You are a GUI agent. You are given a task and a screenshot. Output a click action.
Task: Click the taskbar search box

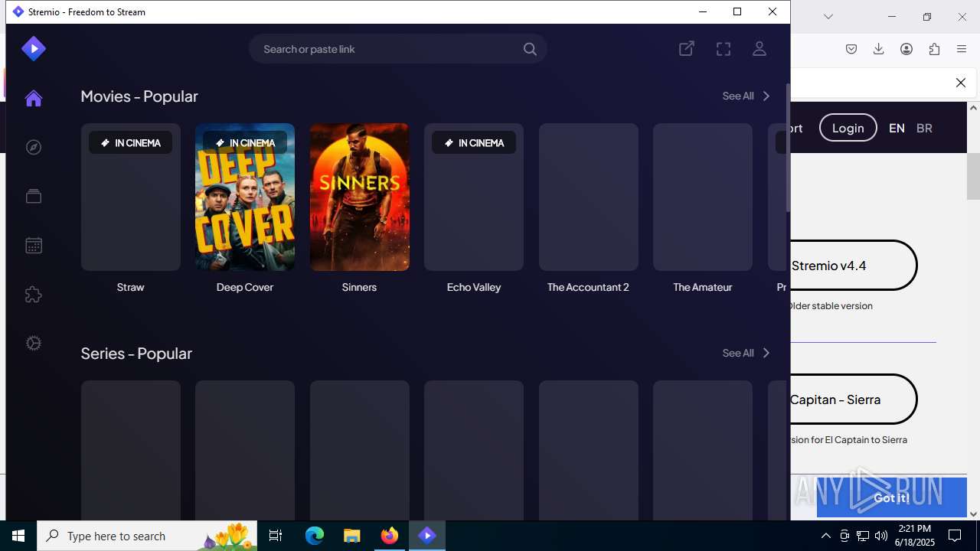point(148,536)
